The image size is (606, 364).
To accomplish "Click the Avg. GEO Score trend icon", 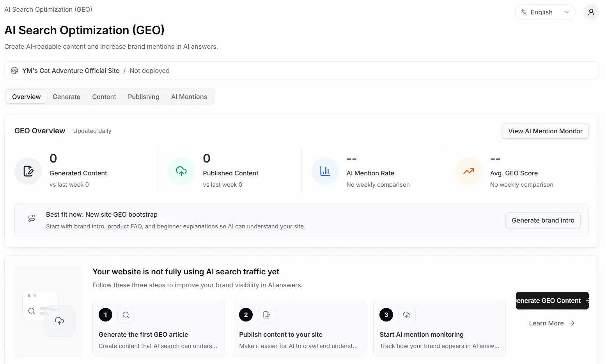I will click(x=469, y=171).
